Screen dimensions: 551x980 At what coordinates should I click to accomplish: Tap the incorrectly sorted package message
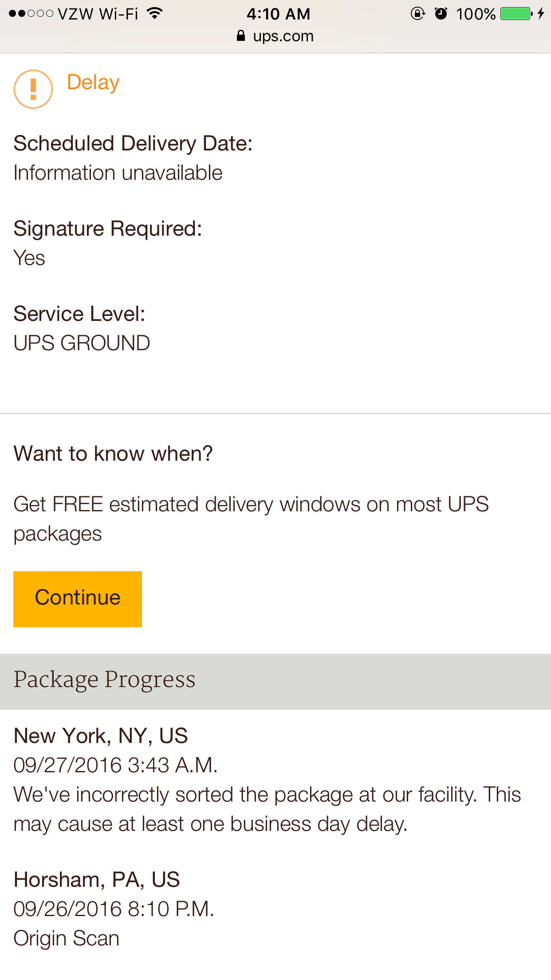pos(267,809)
